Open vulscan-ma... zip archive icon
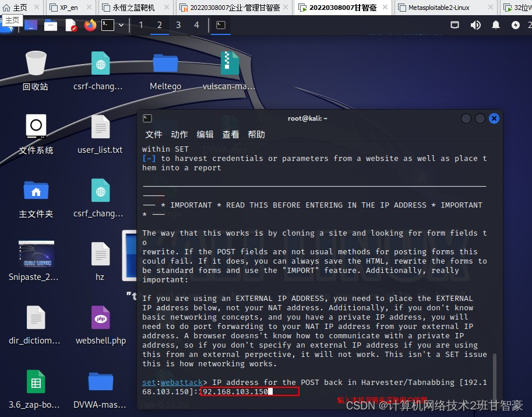The width and height of the screenshot is (532, 417). (230, 63)
